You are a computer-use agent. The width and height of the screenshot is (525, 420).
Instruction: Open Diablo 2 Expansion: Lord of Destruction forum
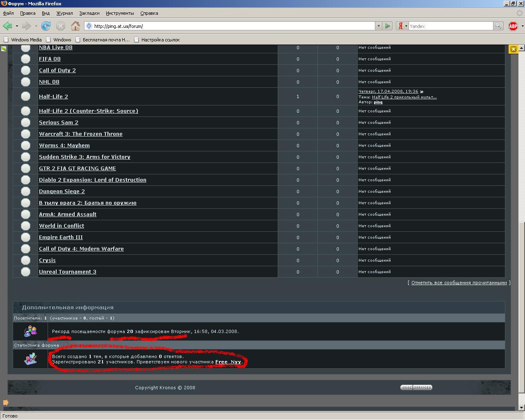click(x=93, y=180)
